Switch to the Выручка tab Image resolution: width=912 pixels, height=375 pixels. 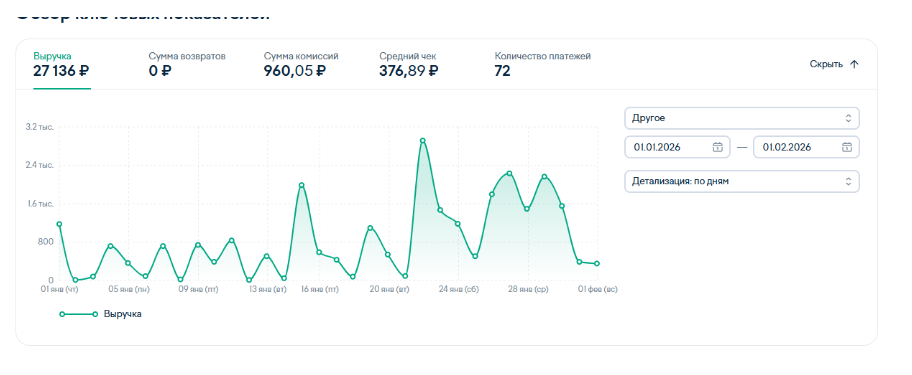(x=62, y=64)
